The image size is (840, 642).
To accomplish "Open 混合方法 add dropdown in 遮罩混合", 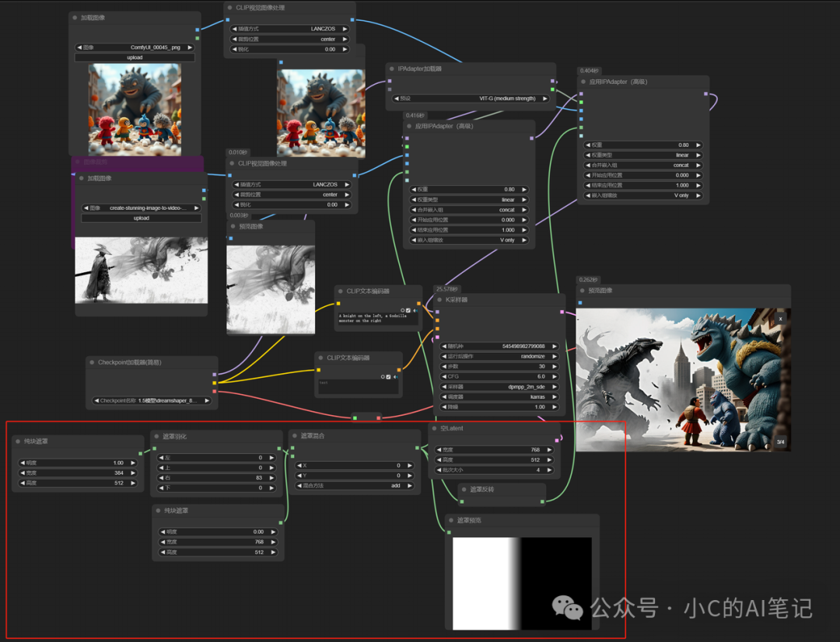I will pyautogui.click(x=354, y=486).
